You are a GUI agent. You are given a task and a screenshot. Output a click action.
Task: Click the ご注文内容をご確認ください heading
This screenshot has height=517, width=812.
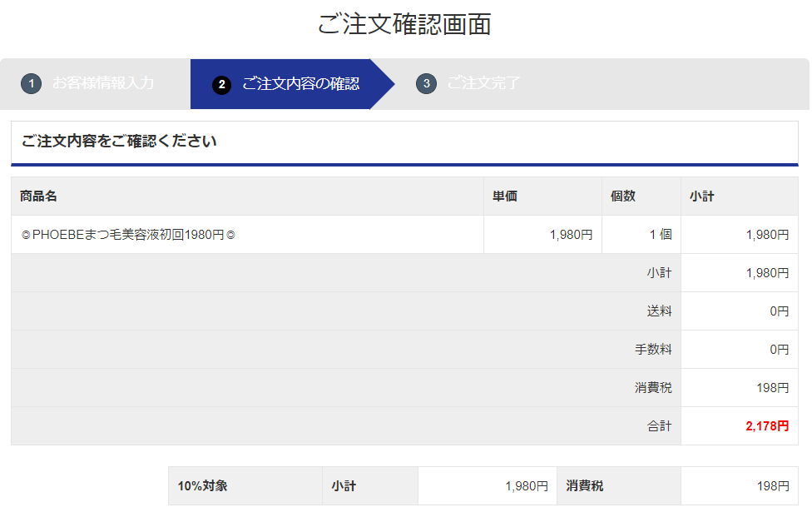[119, 141]
